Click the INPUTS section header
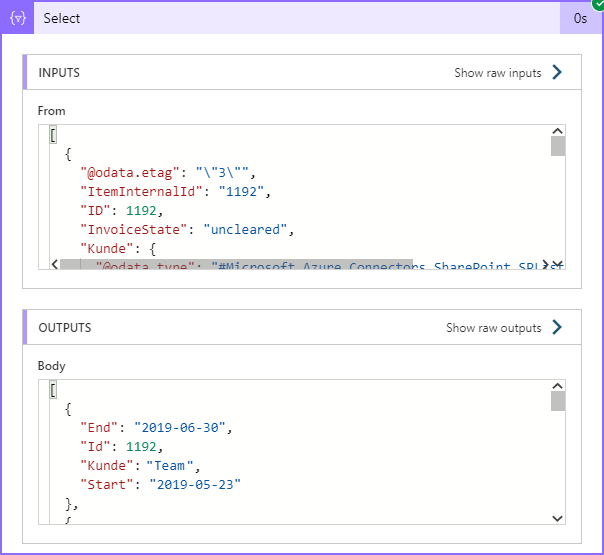604x555 pixels. pyautogui.click(x=60, y=73)
